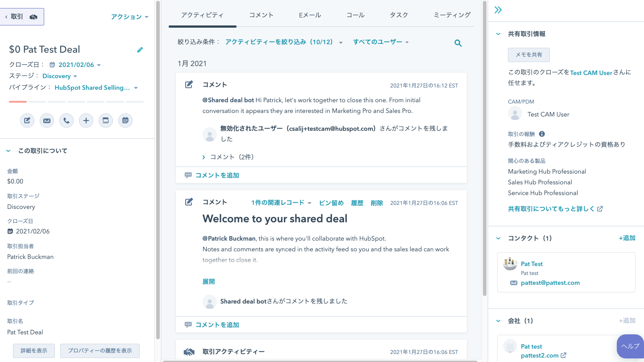This screenshot has height=362, width=644.
Task: Click the pencil icon to edit deal name
Action: 140,50
